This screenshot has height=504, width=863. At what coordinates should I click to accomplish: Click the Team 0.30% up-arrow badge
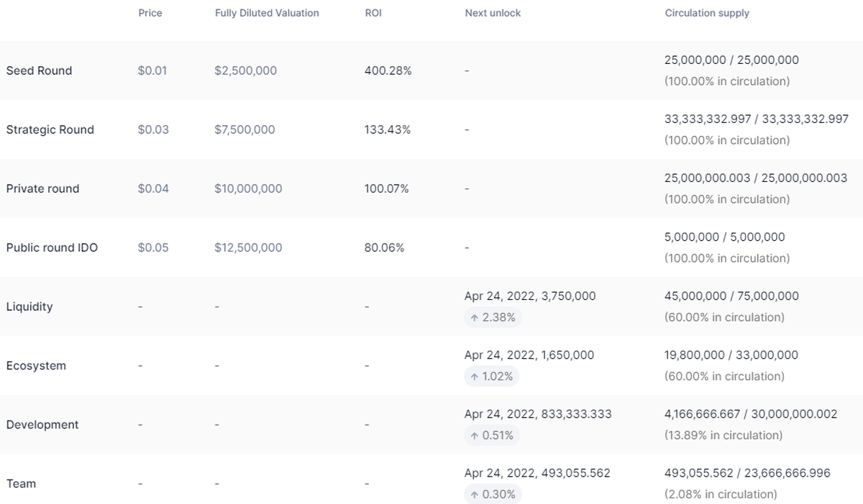coord(493,494)
